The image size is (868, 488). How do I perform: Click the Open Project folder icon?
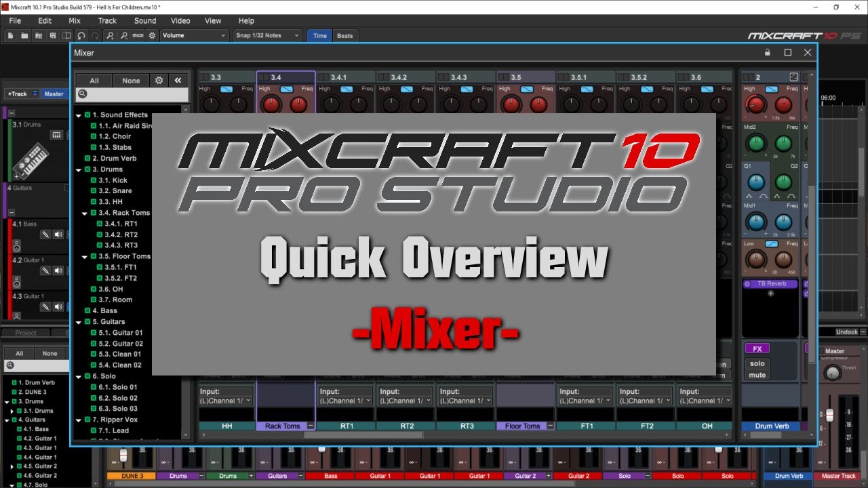pos(24,35)
